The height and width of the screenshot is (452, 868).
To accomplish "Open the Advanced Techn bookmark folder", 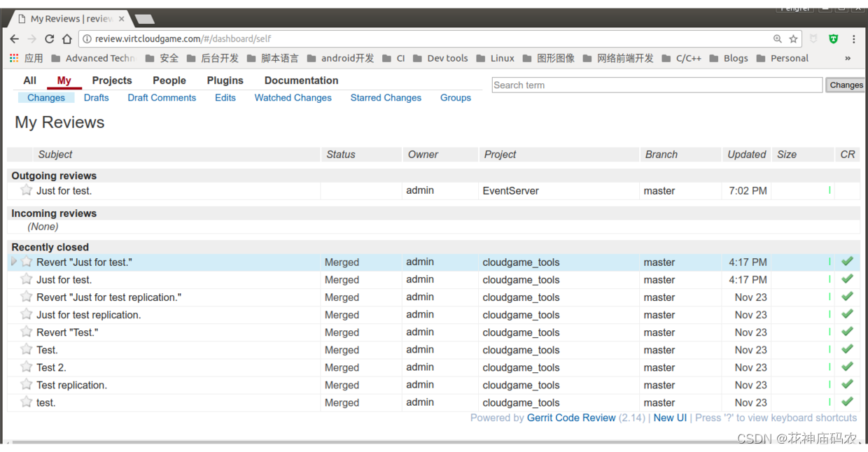I will click(x=94, y=58).
